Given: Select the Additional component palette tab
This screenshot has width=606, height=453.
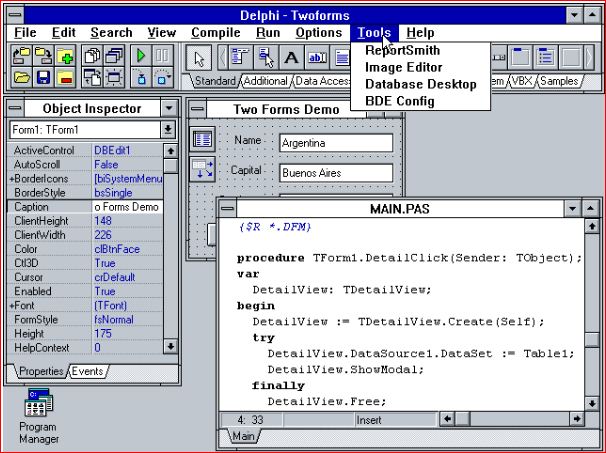Looking at the screenshot, I should point(263,81).
